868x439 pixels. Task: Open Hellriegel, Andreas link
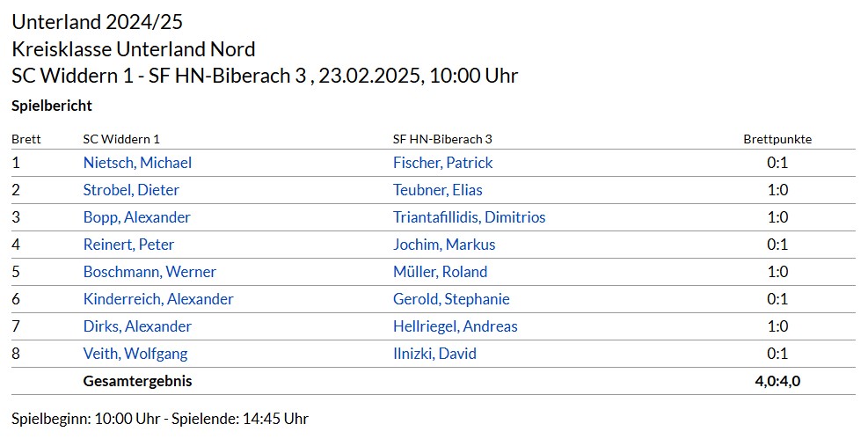455,326
